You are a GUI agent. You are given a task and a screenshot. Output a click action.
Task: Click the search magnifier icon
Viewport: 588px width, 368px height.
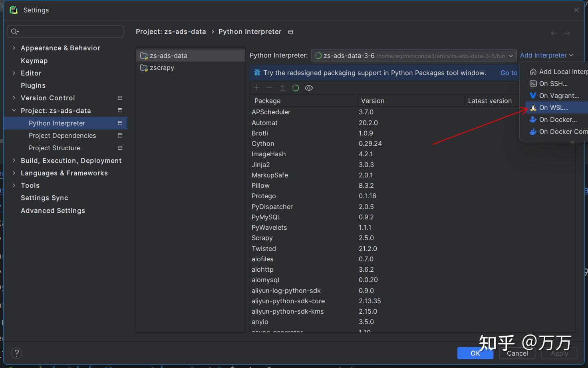click(15, 32)
